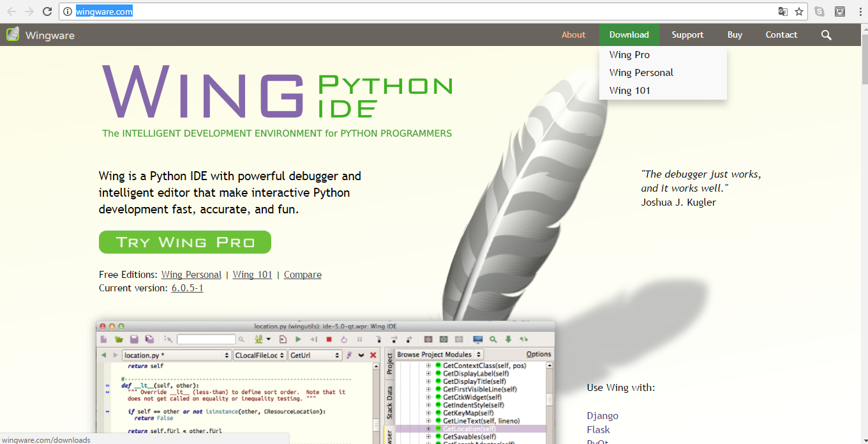Open the Compare editions link
Image resolution: width=868 pixels, height=444 pixels.
[x=303, y=275]
